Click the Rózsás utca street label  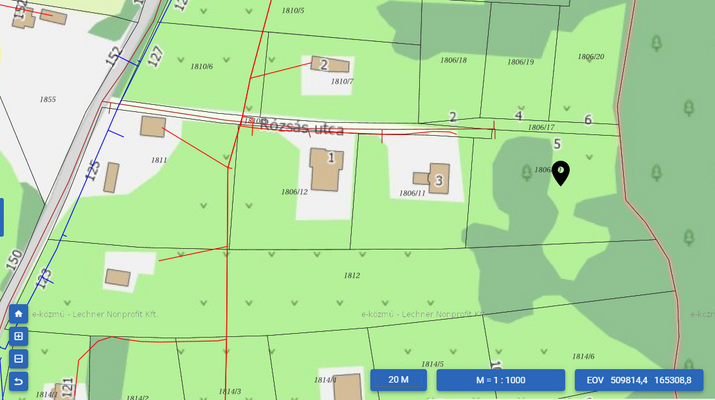302,127
